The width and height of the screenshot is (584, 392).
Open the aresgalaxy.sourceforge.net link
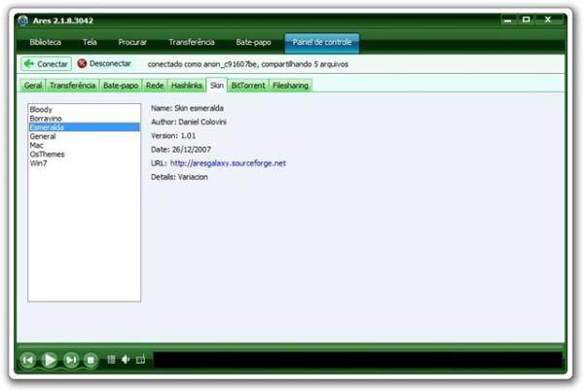coord(228,163)
